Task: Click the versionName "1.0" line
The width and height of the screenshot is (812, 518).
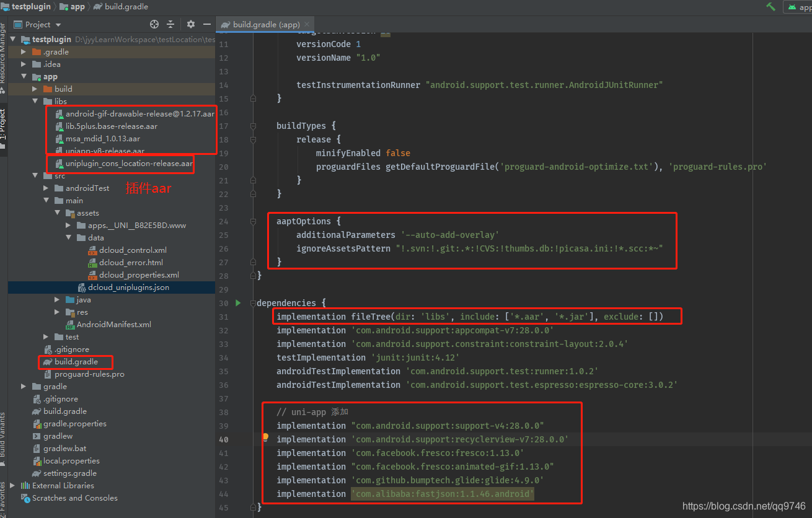Action: tap(338, 58)
